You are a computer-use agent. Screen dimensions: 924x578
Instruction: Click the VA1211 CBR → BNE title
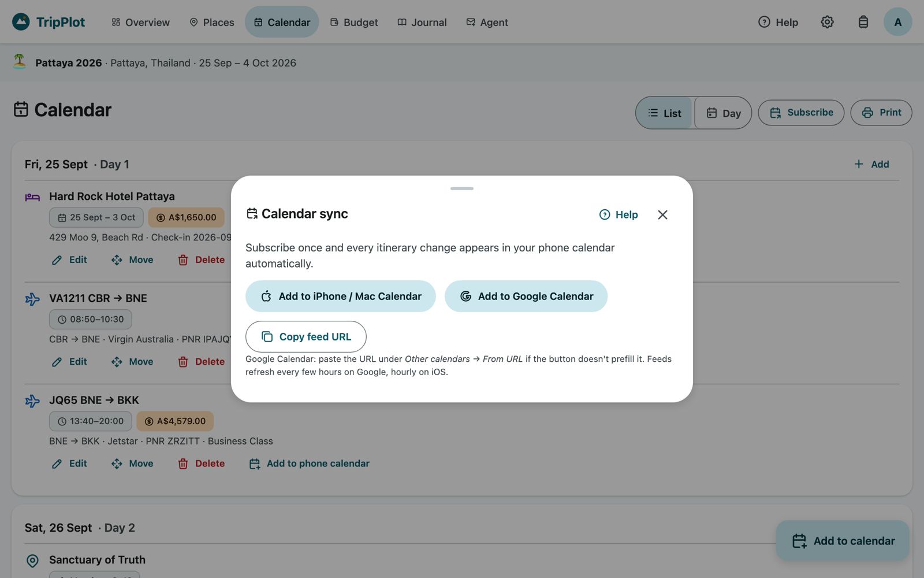[x=98, y=298]
